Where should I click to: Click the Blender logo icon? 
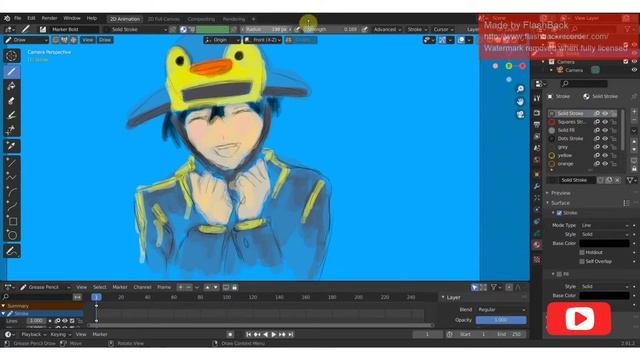pyautogui.click(x=7, y=18)
